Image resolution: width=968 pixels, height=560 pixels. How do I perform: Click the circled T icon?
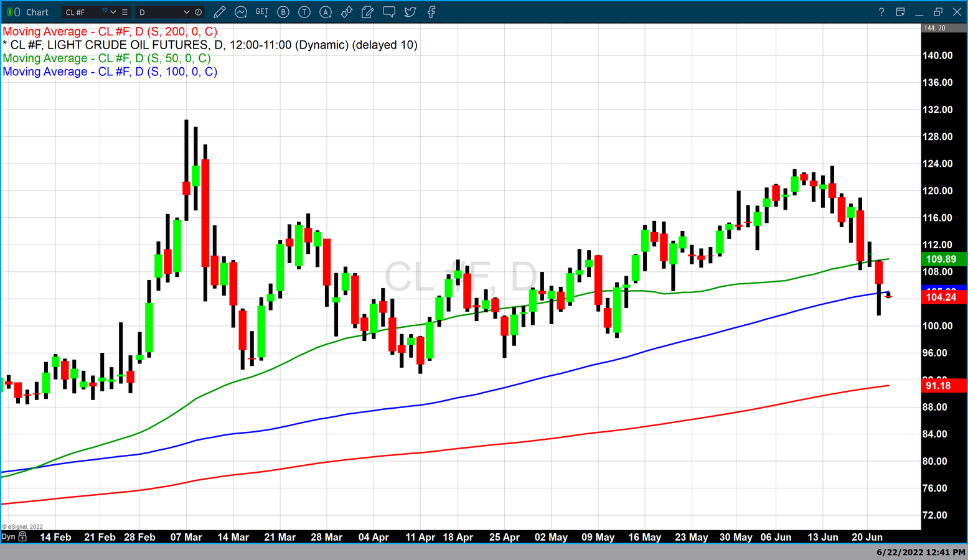pos(304,12)
